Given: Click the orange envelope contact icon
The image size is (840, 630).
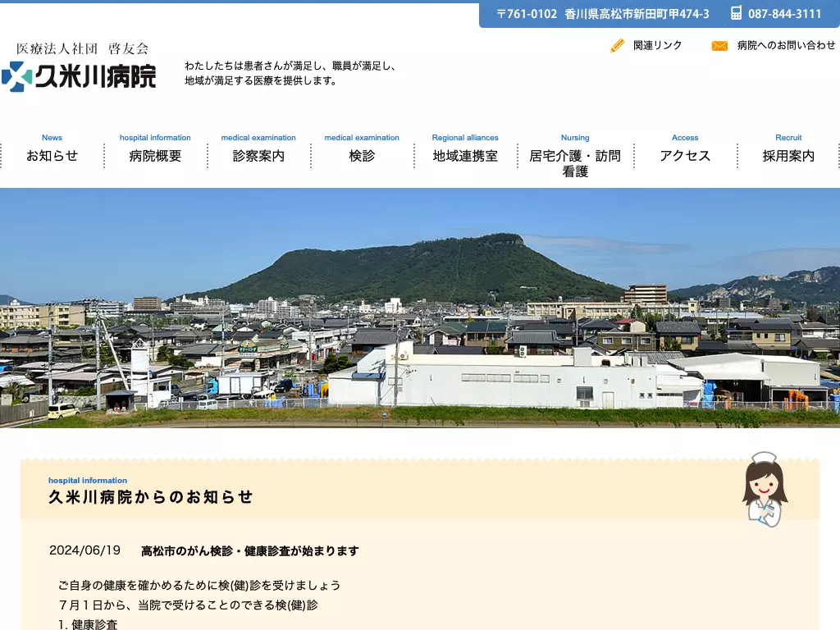Looking at the screenshot, I should click(719, 46).
